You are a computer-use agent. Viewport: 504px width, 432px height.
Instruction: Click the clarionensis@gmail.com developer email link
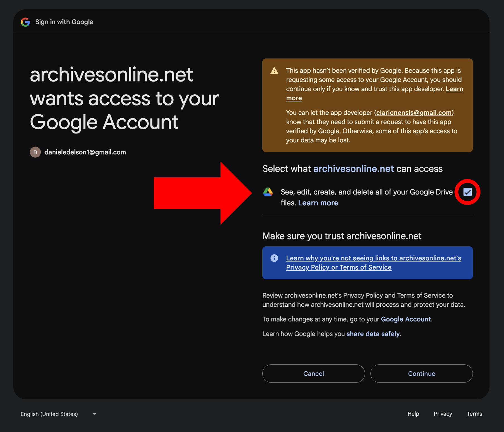tap(414, 113)
